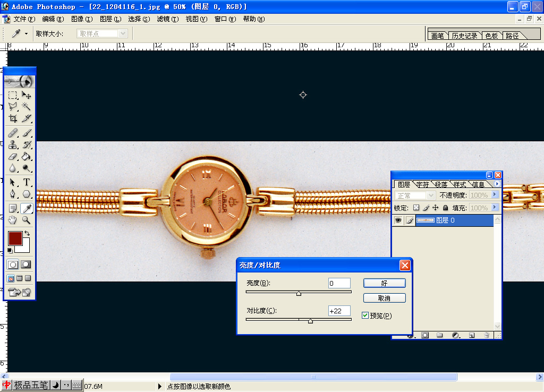Open the 取样大小 sample size dropdown
The height and width of the screenshot is (392, 544).
123,33
